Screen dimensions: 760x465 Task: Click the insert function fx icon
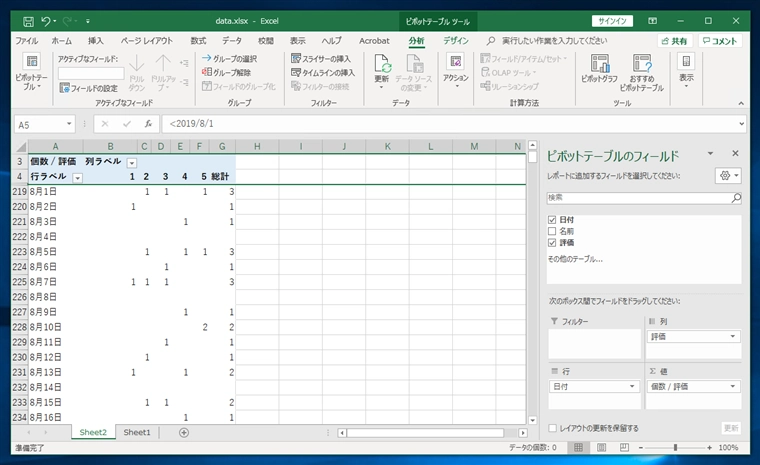tap(148, 124)
